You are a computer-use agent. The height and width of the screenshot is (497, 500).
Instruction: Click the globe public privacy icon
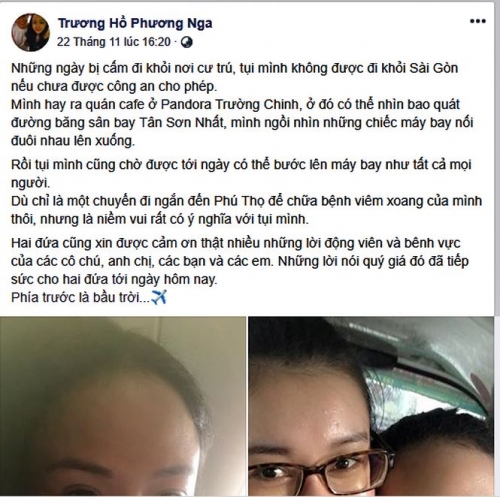pyautogui.click(x=187, y=42)
